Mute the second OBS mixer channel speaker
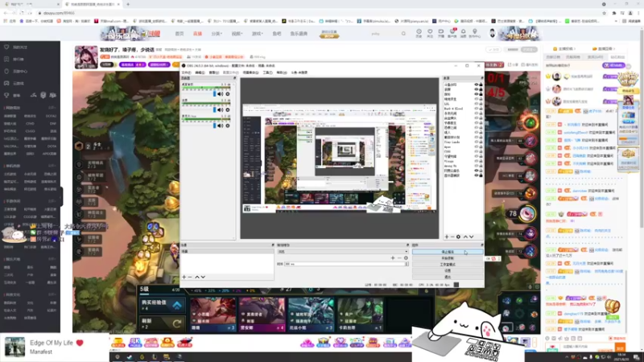The width and height of the screenshot is (644, 362). pyautogui.click(x=220, y=110)
